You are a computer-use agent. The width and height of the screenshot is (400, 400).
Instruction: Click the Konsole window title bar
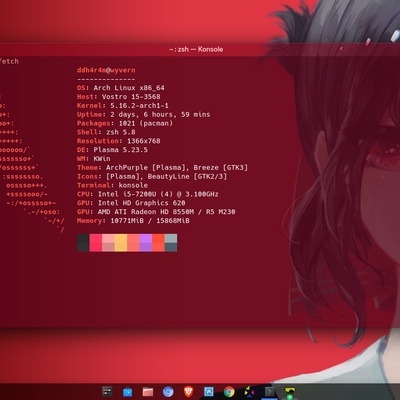coord(196,49)
